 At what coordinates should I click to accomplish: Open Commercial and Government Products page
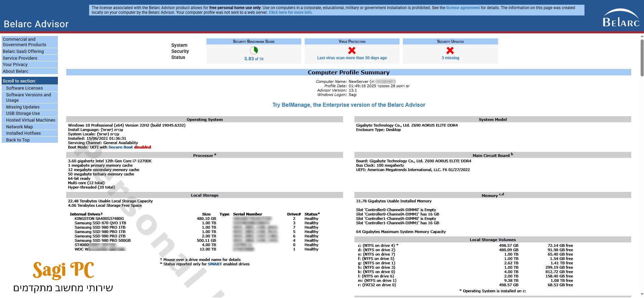click(24, 42)
